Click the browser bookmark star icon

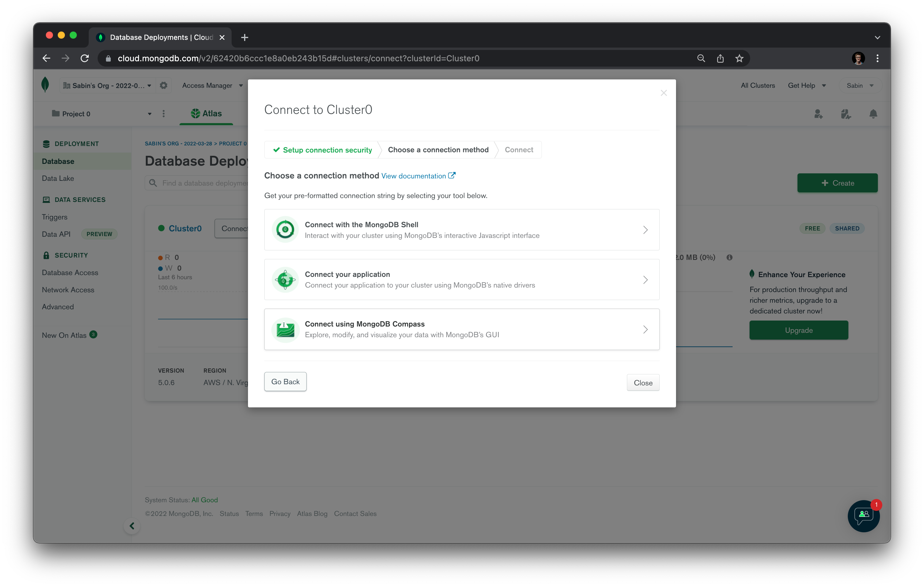coord(739,58)
